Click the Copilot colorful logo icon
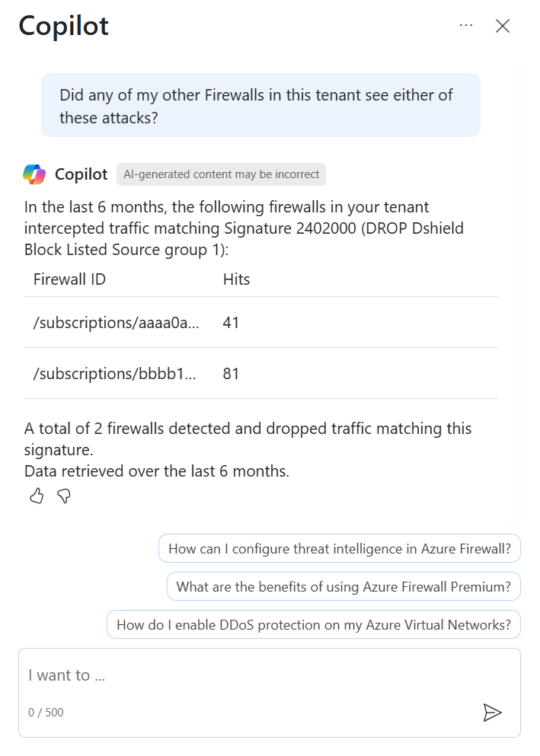Screen dimensions: 540x756 [34, 174]
